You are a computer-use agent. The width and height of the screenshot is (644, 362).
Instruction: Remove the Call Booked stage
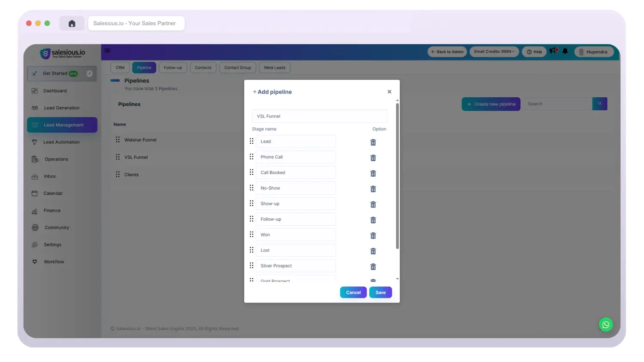click(373, 173)
